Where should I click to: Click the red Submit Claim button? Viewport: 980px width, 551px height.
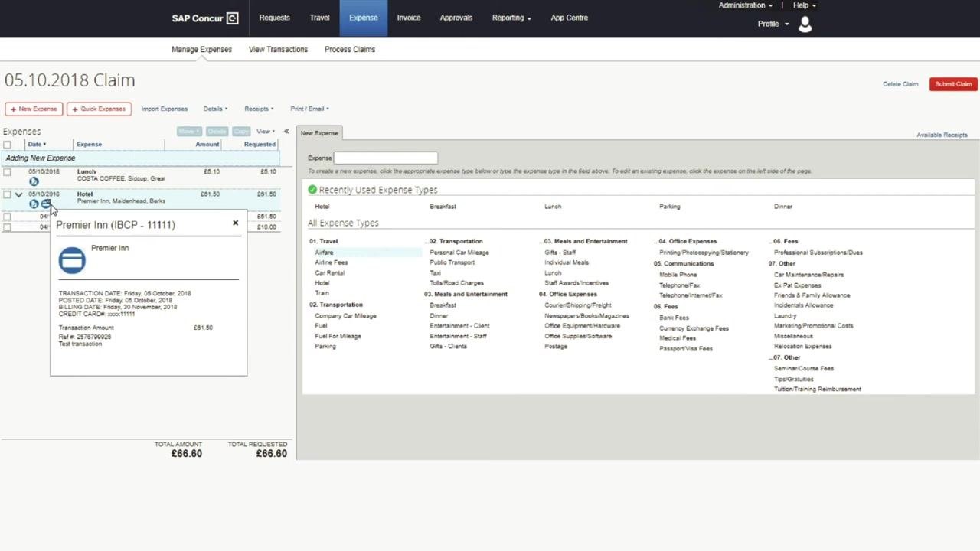[953, 84]
